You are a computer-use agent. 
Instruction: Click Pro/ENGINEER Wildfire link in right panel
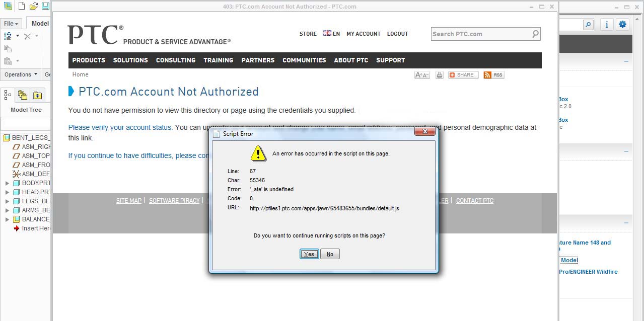(x=588, y=272)
